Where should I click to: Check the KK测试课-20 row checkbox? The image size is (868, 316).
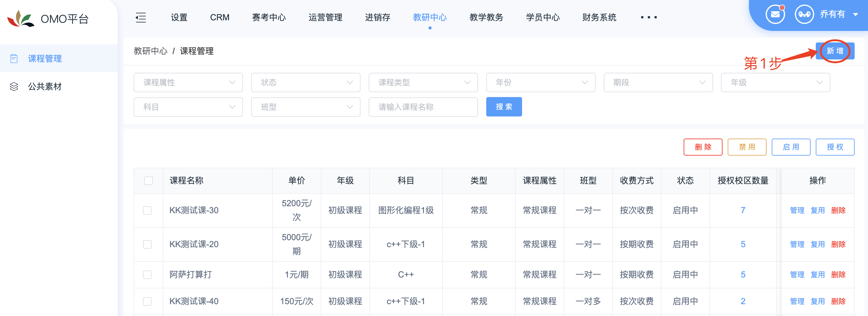click(147, 244)
